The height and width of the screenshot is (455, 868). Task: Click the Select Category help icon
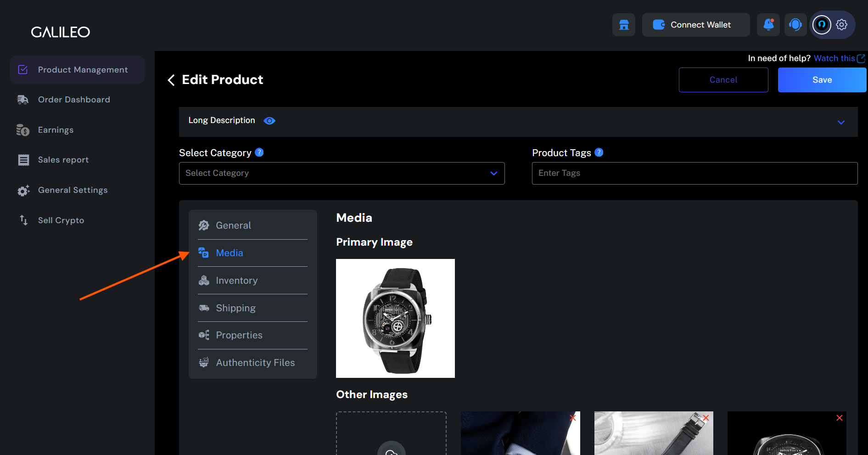[x=259, y=152]
